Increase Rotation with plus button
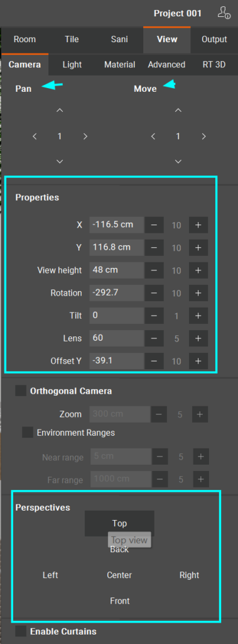 pyautogui.click(x=198, y=293)
